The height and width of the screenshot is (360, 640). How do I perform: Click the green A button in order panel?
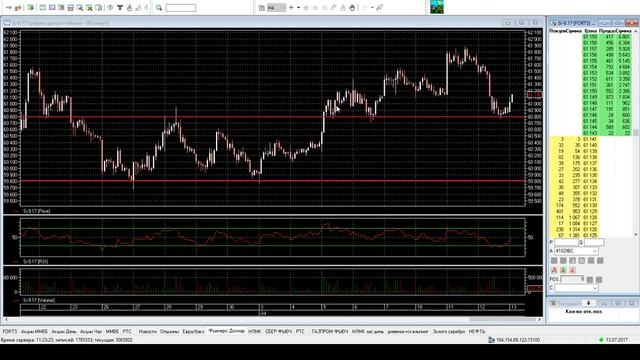(x=563, y=270)
